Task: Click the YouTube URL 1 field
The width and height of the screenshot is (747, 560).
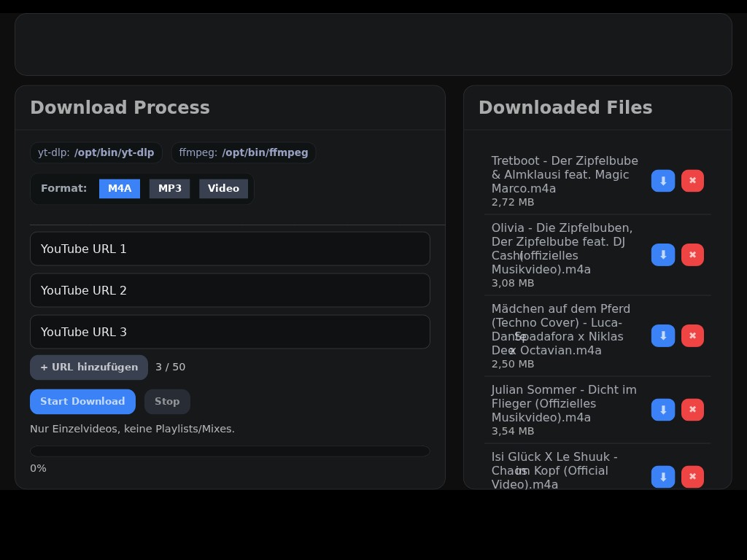Action: [x=230, y=249]
